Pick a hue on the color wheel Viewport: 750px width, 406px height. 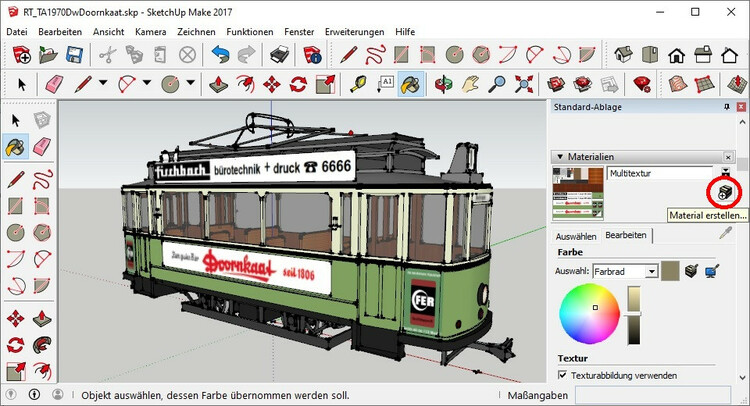point(590,314)
